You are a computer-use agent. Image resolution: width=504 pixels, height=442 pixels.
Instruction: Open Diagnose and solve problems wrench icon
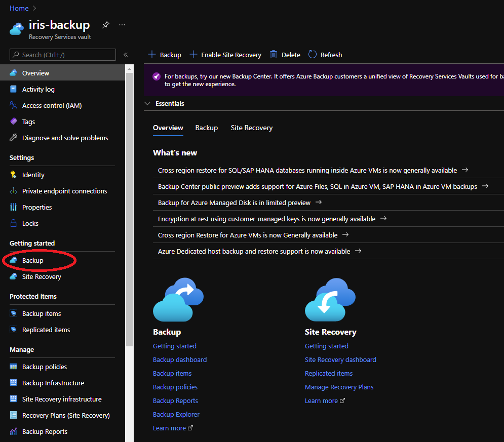14,138
